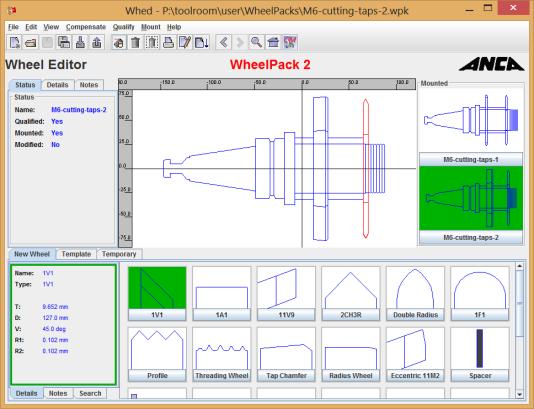Click the mount wheel pack down-arrow icon
Viewport: 534px width, 409px height.
click(80, 43)
